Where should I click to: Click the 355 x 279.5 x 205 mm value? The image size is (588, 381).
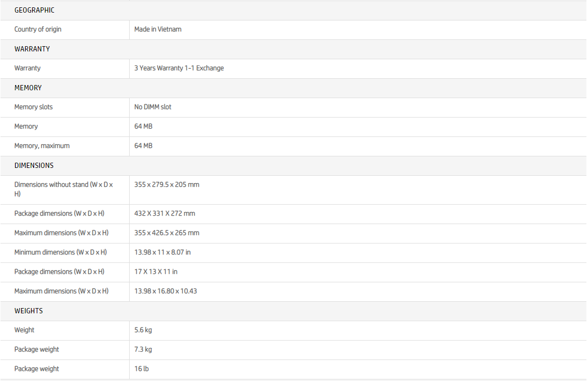(x=166, y=185)
